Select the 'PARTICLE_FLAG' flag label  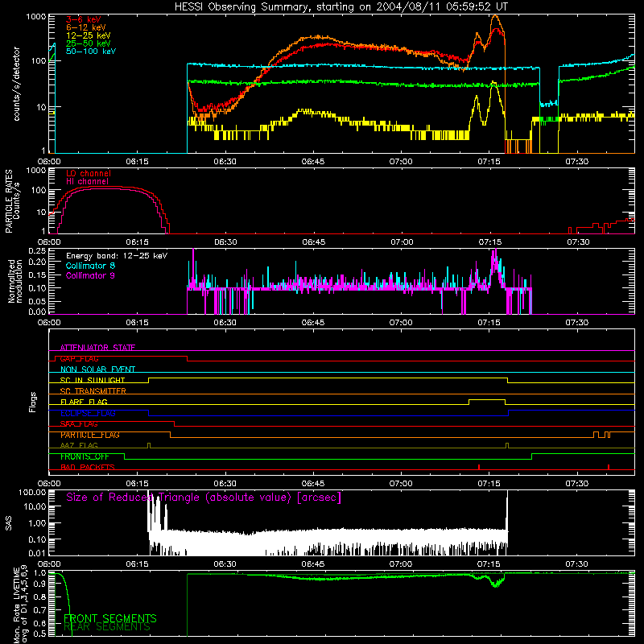pyautogui.click(x=90, y=435)
